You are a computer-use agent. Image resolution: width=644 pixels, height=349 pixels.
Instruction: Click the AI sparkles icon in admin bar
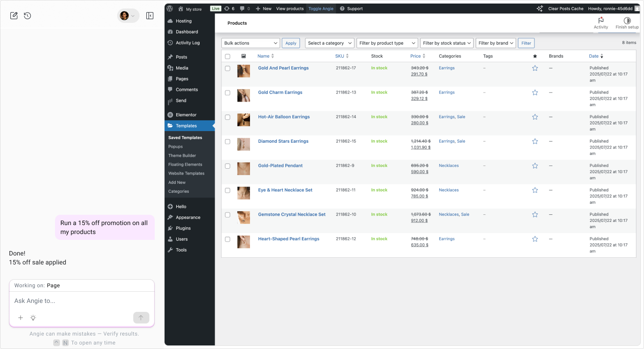click(539, 8)
